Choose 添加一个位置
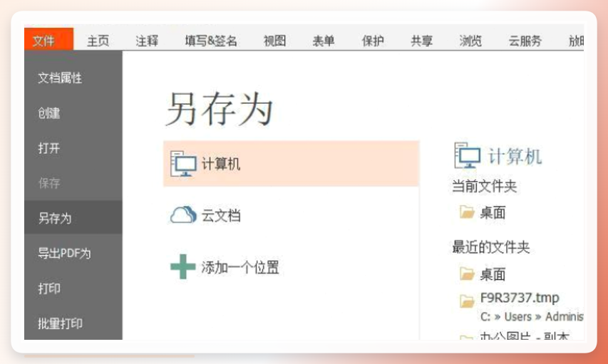 240,267
